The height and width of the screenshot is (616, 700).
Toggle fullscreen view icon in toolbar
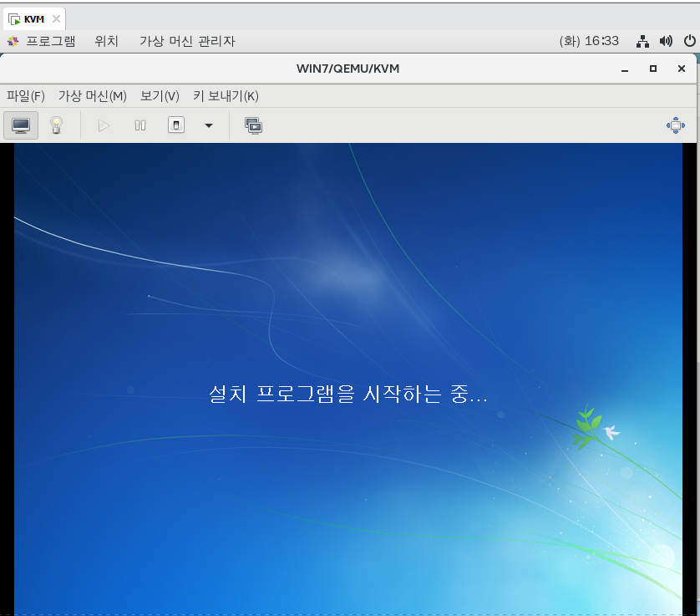point(676,125)
